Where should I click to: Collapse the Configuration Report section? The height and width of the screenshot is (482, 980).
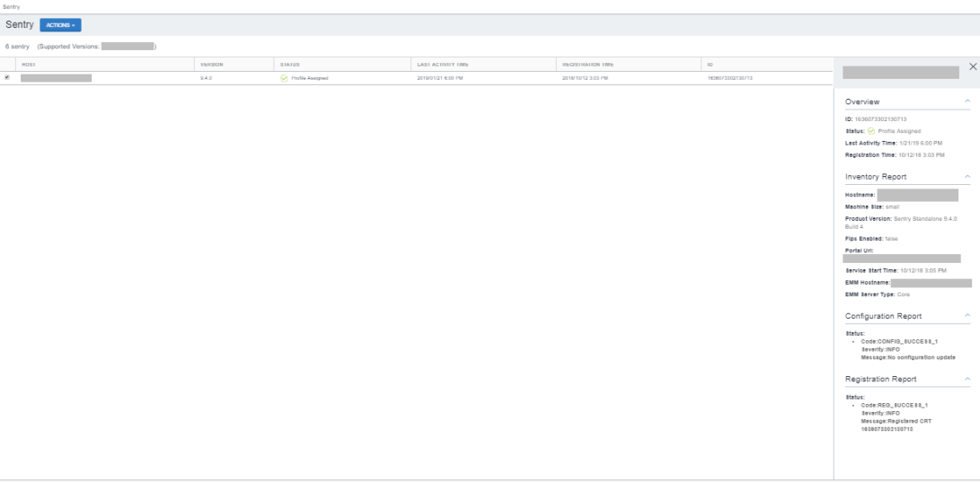[967, 316]
